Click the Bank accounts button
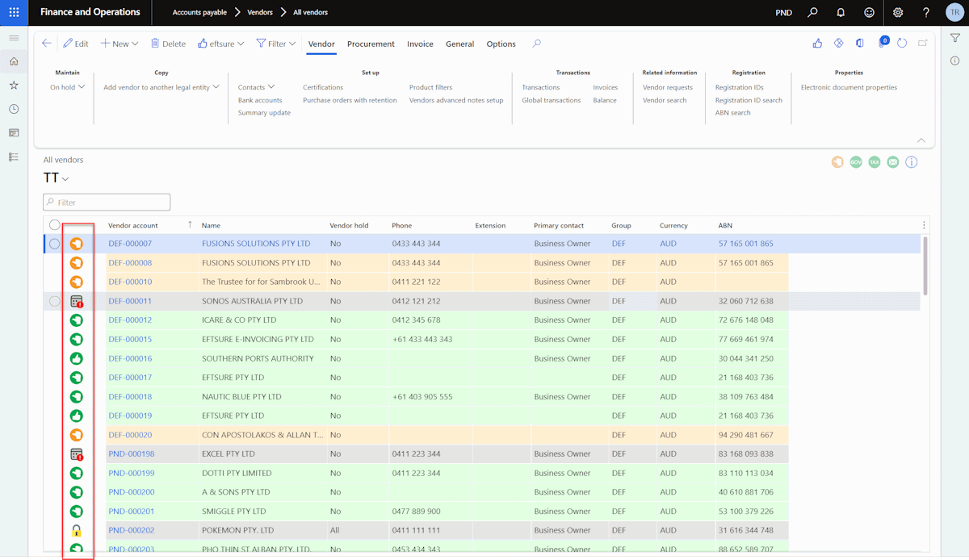This screenshot has width=969, height=560. click(260, 100)
